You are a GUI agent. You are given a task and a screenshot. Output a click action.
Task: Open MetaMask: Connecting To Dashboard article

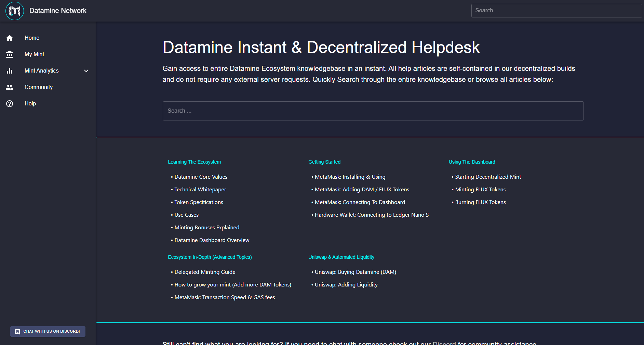360,202
